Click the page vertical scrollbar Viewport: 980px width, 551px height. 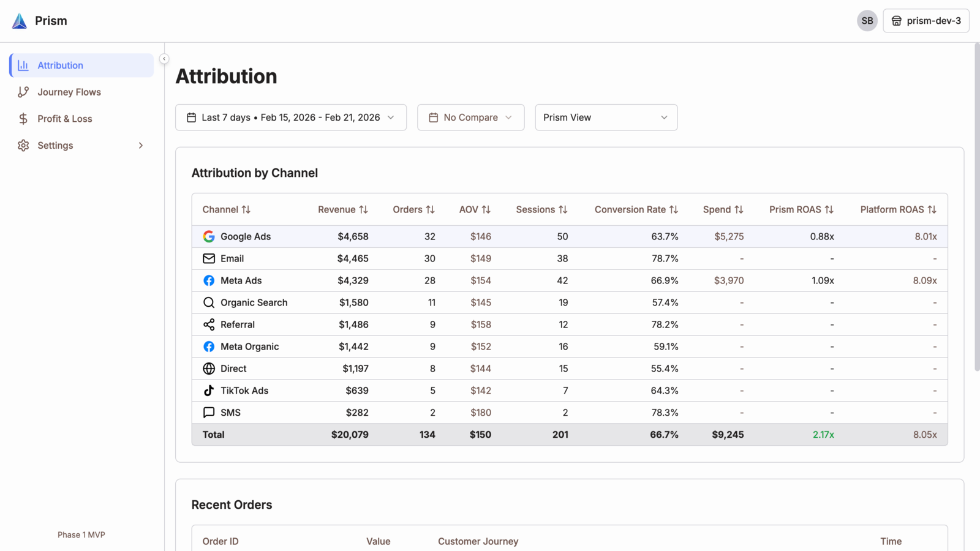click(977, 207)
